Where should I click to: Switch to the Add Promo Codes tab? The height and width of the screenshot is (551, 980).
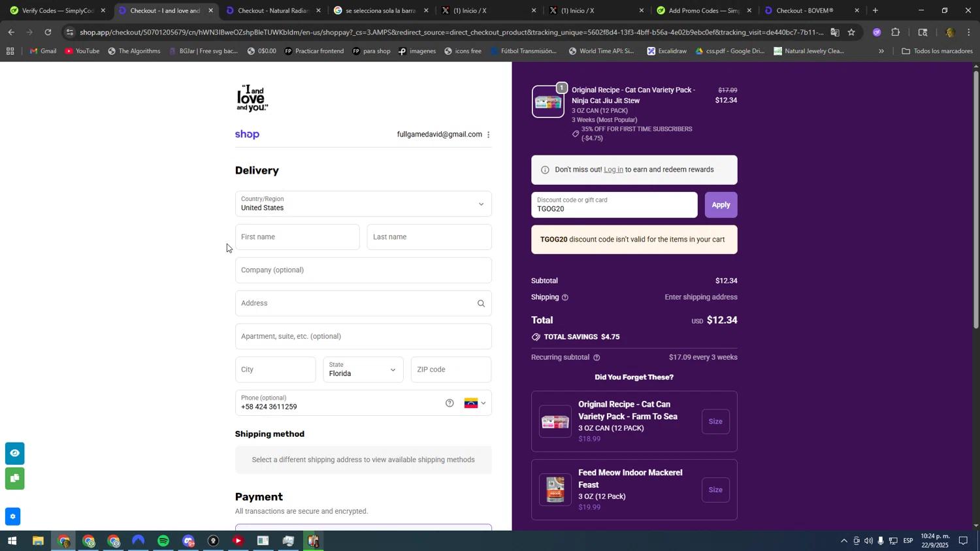point(704,10)
